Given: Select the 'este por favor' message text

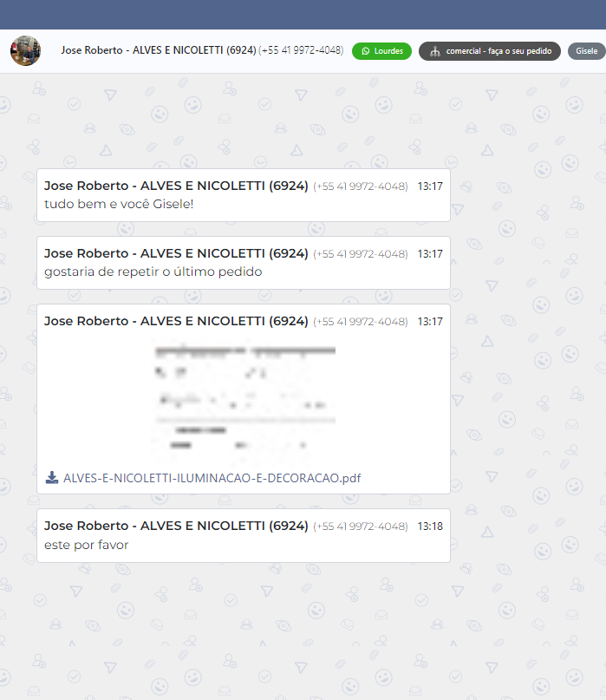Looking at the screenshot, I should point(86,545).
